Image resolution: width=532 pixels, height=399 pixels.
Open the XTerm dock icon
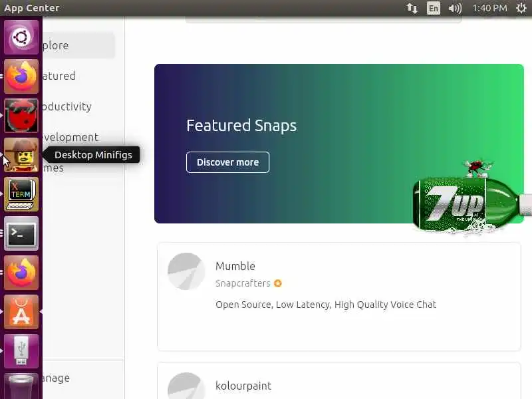[21, 194]
